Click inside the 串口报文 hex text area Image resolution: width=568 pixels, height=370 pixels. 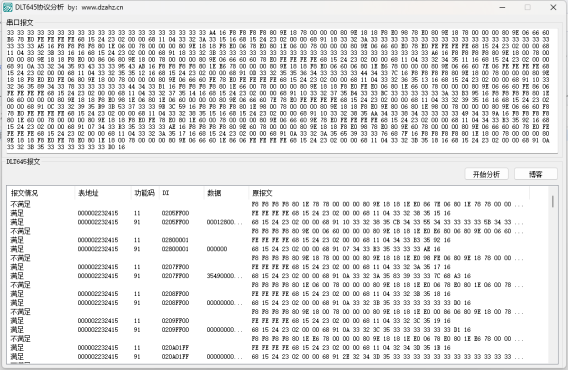[x=282, y=90]
